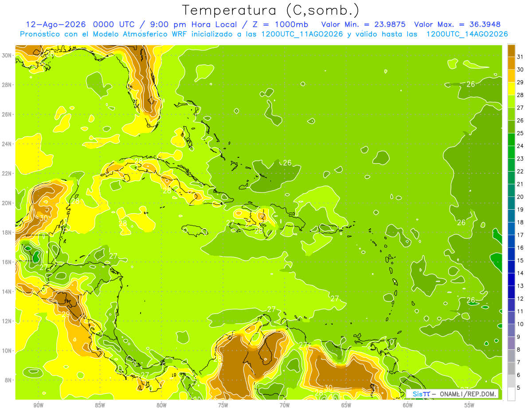Click the brown legend swatch above 31
Viewport: 532px width, 411px height.
[511, 51]
